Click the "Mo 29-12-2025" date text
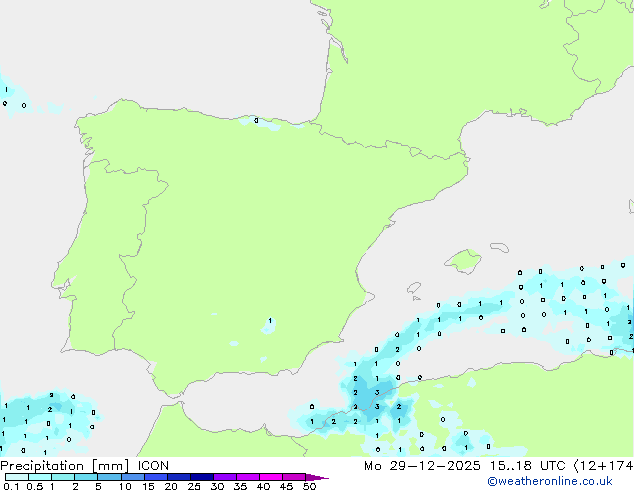 422,466
